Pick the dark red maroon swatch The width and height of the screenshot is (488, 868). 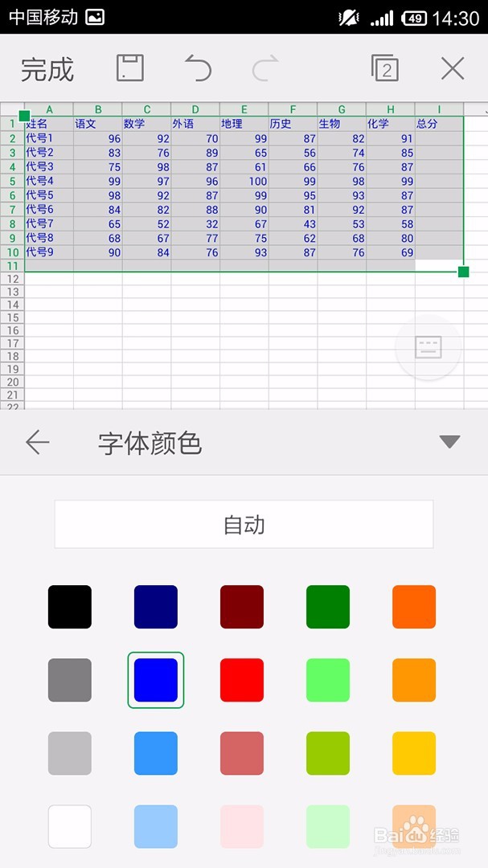click(242, 607)
